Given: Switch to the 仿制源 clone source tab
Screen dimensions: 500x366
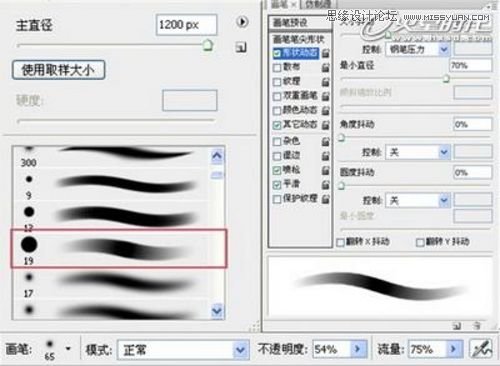Looking at the screenshot, I should pyautogui.click(x=318, y=4).
